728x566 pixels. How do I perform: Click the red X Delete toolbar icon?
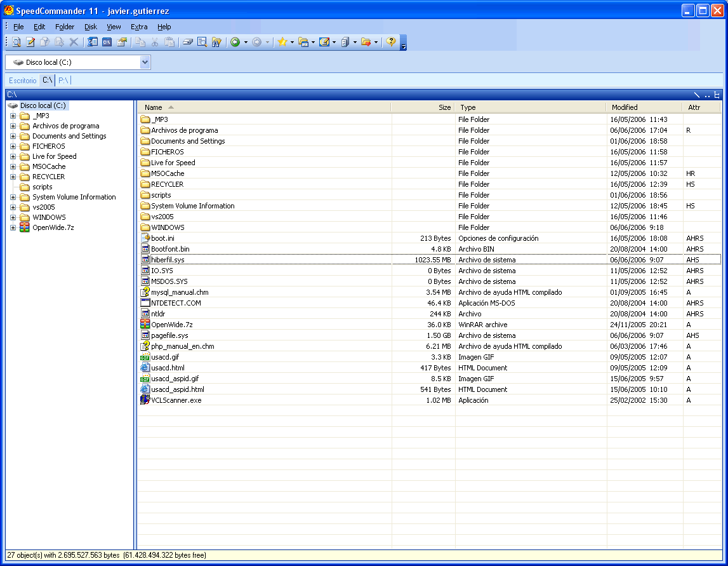coord(74,43)
